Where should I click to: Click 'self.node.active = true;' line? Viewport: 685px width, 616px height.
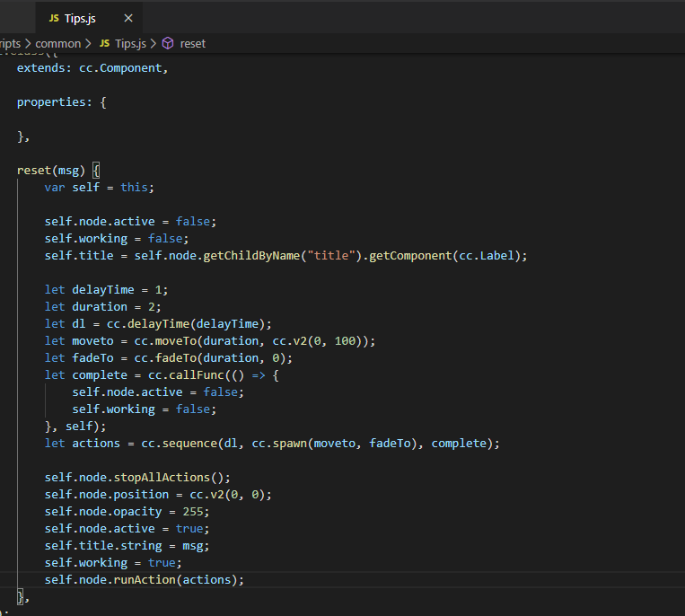click(x=127, y=528)
